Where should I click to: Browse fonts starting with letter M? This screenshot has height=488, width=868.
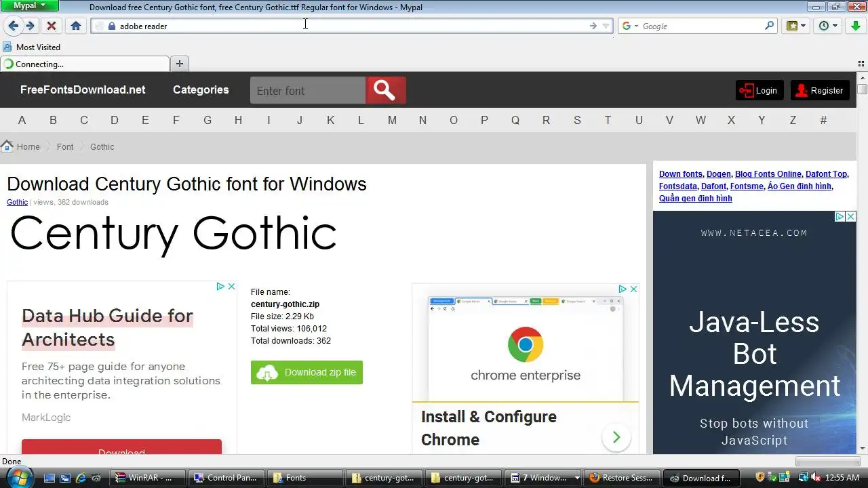click(392, 120)
